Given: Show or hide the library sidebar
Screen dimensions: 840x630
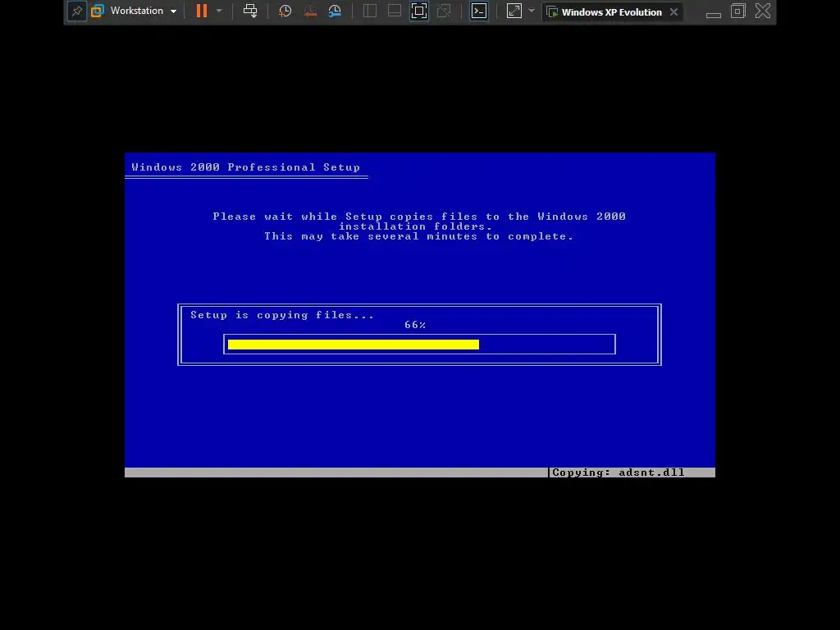Looking at the screenshot, I should [370, 11].
